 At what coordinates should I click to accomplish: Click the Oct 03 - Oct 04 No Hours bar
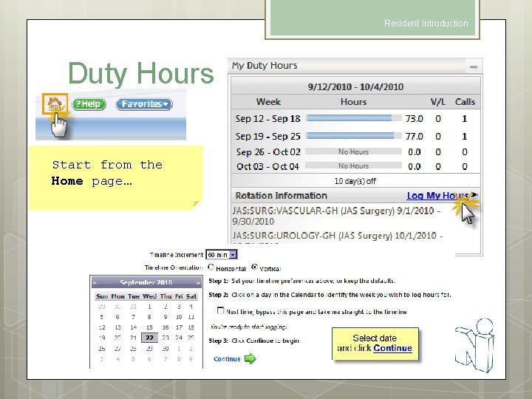click(353, 166)
